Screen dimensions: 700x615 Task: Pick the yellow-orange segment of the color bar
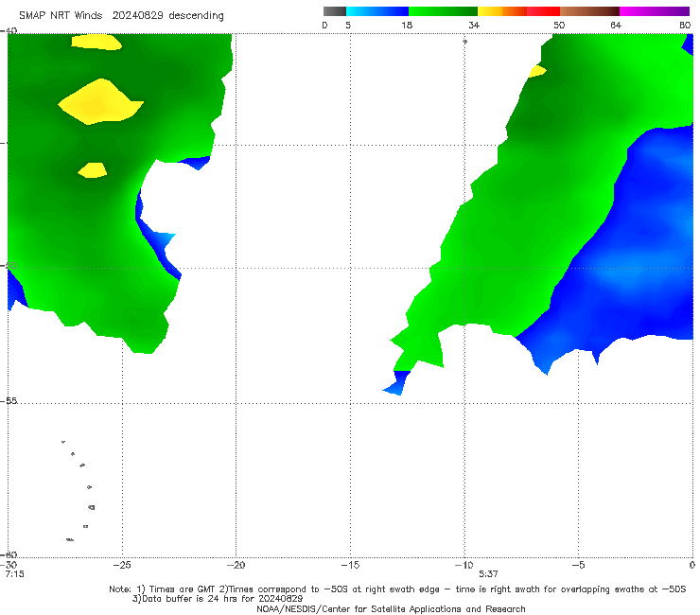click(502, 11)
